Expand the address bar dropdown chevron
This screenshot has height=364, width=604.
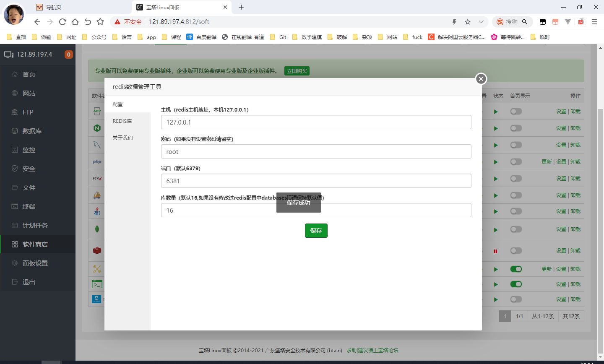pos(481,22)
